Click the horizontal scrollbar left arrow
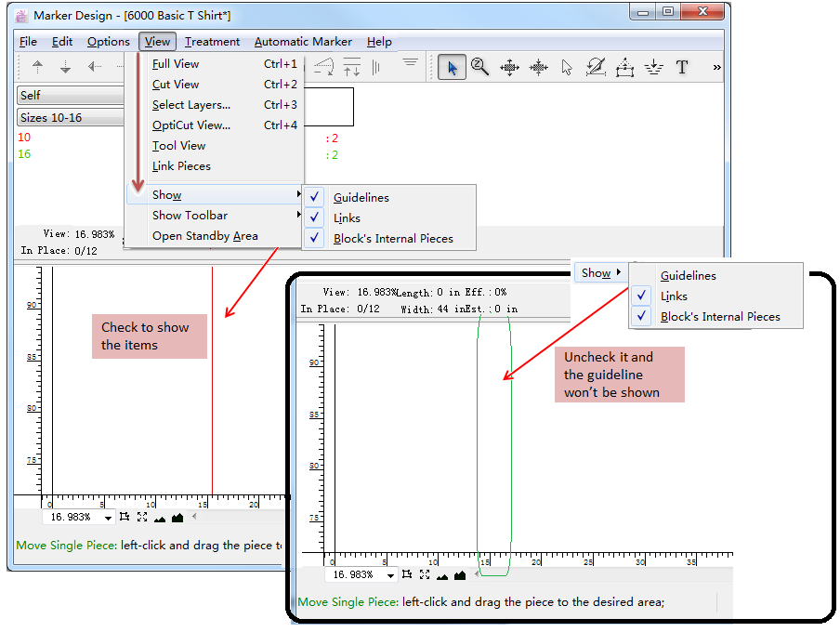 (x=194, y=517)
